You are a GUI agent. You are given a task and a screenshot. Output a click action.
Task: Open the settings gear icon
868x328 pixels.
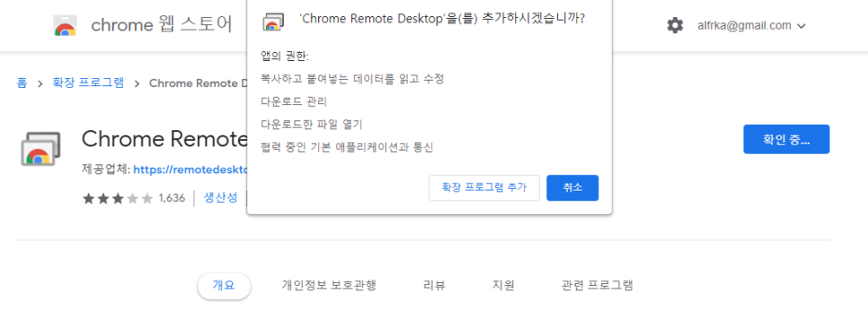coord(675,25)
